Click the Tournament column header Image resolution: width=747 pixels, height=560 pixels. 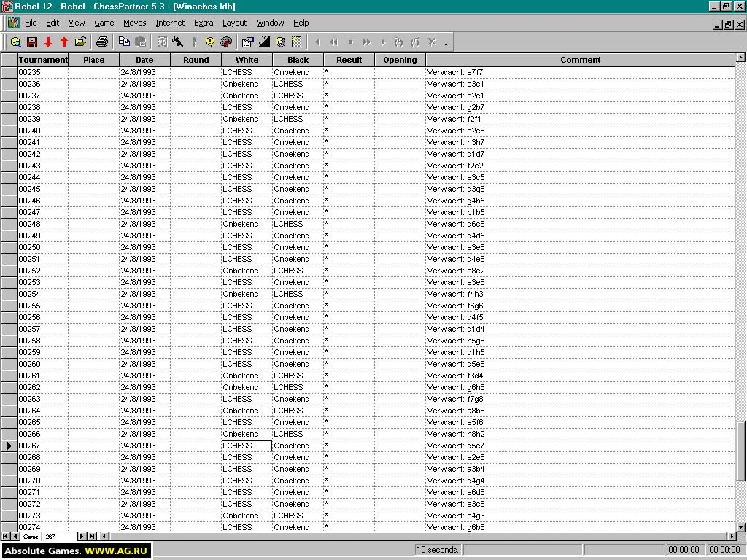pyautogui.click(x=43, y=60)
